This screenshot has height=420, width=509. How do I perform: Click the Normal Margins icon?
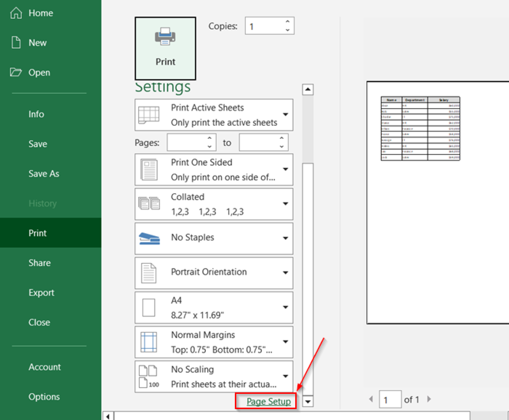coord(148,342)
